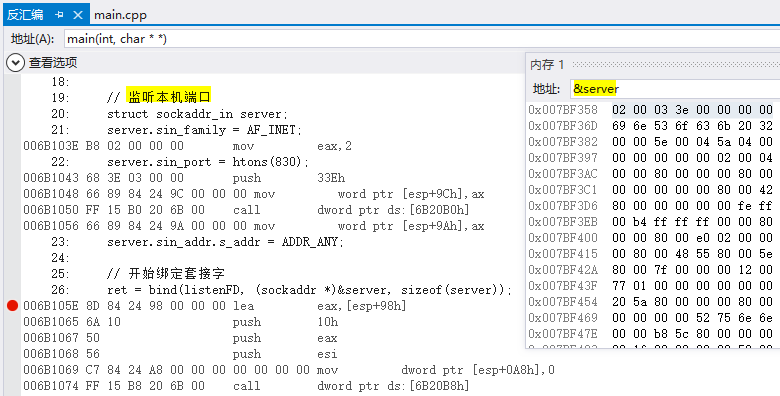Viewport: 780px width, 396px height.
Task: Close the 反汇编 tab
Action: [x=78, y=15]
